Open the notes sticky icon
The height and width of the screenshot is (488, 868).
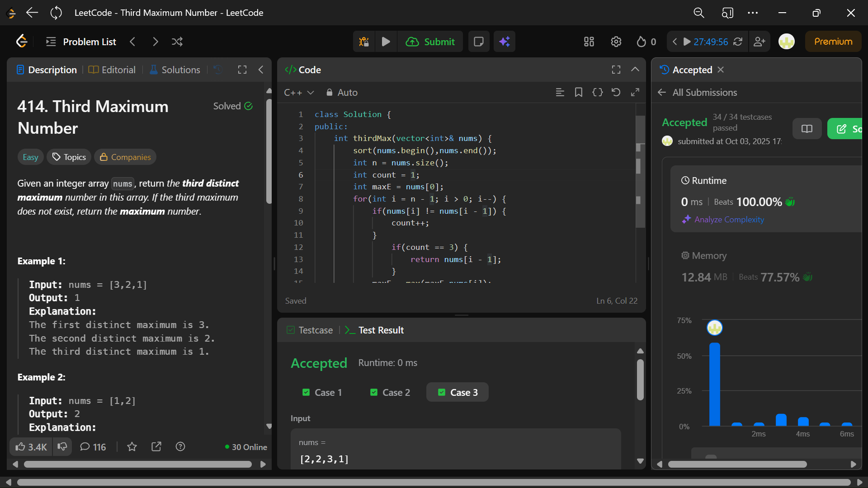tap(478, 42)
